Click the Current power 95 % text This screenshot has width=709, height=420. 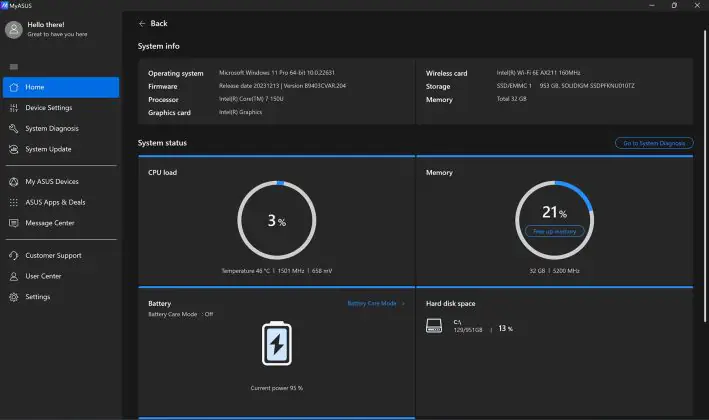277,388
